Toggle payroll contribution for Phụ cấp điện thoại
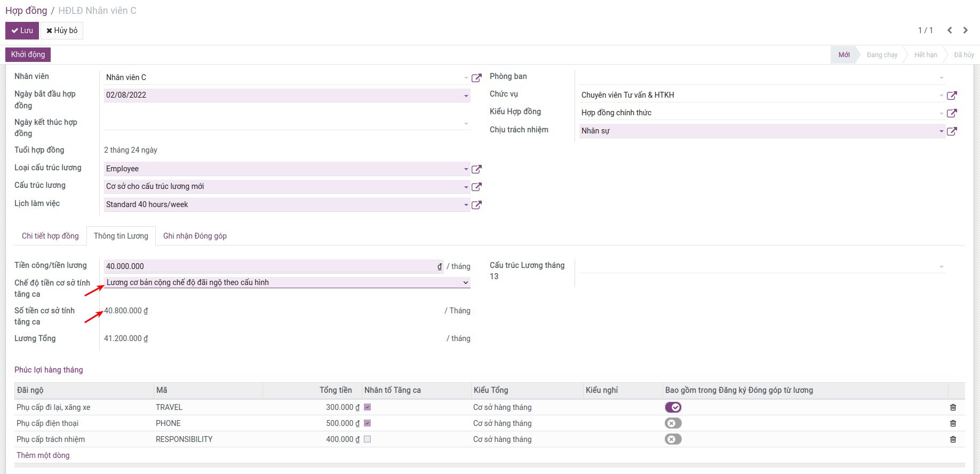Image resolution: width=980 pixels, height=474 pixels. (x=673, y=423)
